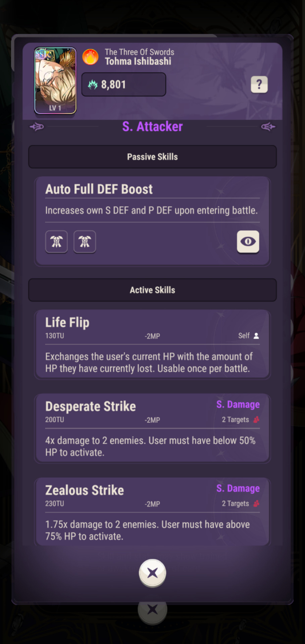305x644 pixels.
Task: Click the fire element icon
Action: [90, 57]
